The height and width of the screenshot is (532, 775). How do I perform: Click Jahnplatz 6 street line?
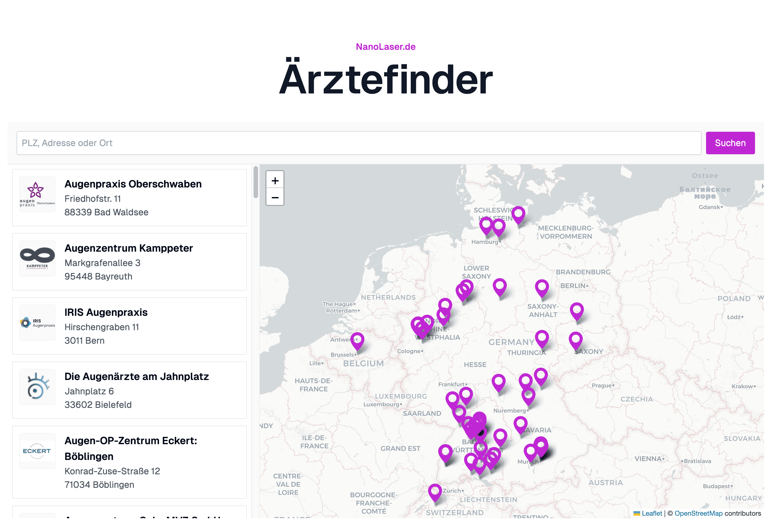(x=89, y=391)
